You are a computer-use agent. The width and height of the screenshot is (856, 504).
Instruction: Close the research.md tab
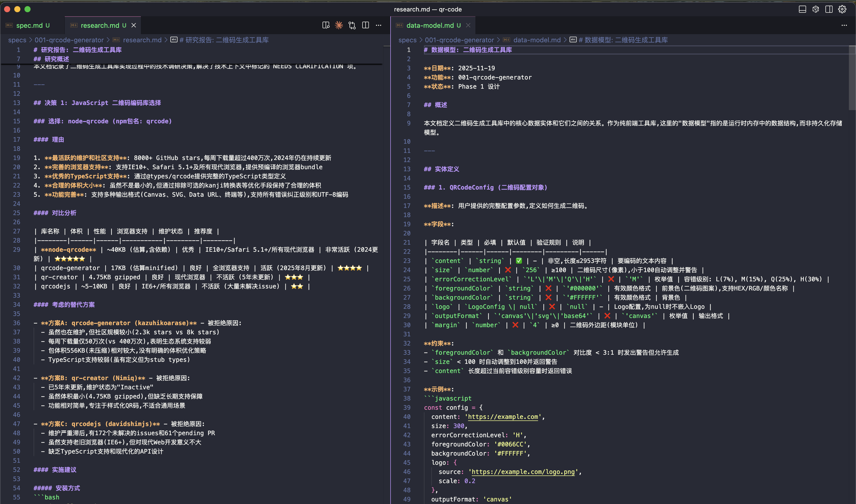[x=134, y=25]
